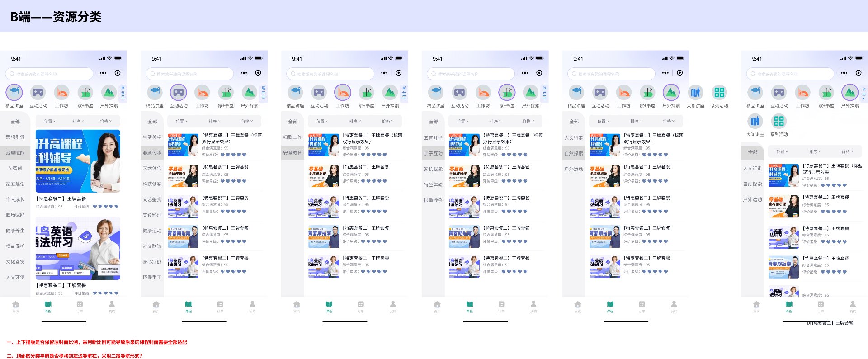Viewport: 868px width, 359px height.
Task: Tap 我的 profile icon in fourth phone
Action: (x=533, y=305)
